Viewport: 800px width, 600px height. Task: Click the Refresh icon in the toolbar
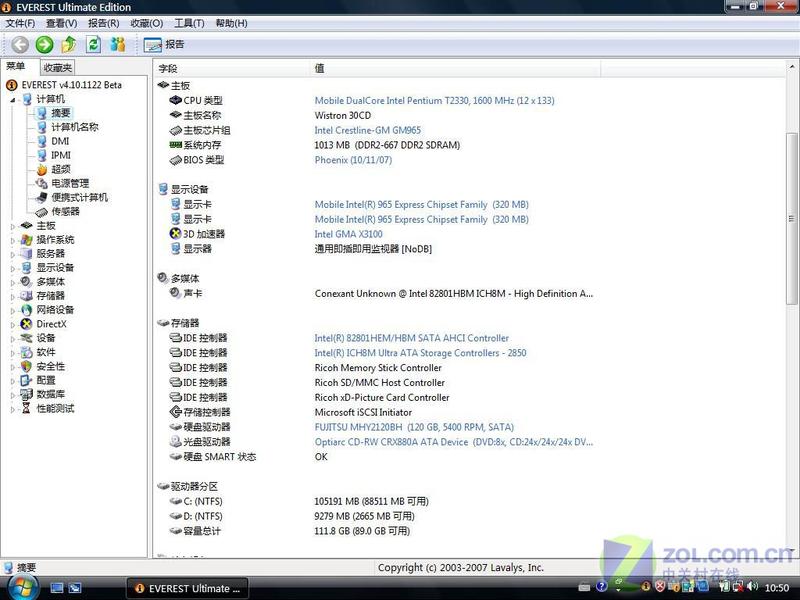click(93, 45)
